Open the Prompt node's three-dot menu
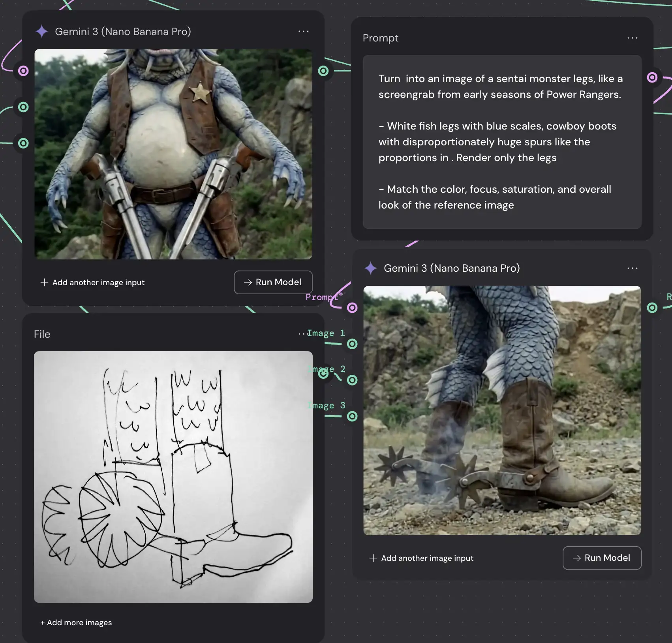The image size is (672, 643). point(632,38)
